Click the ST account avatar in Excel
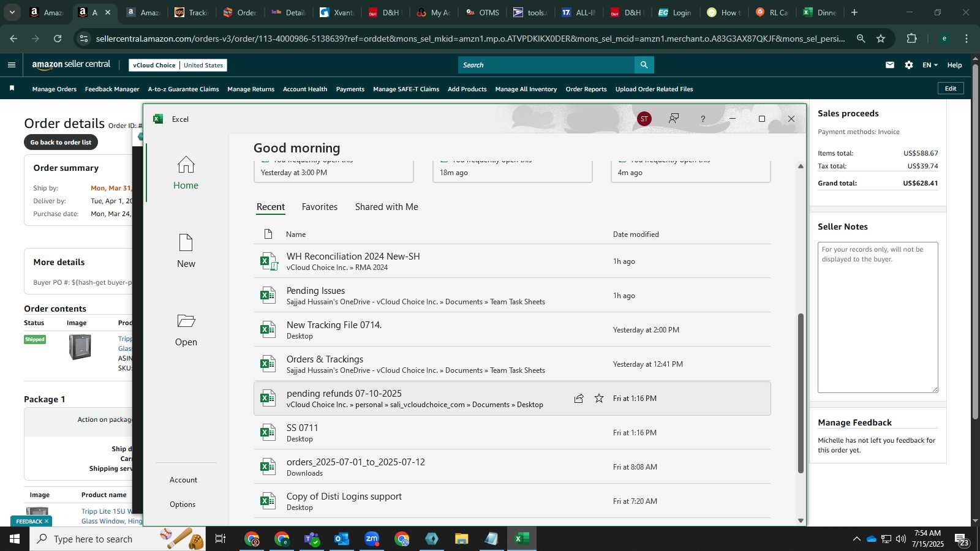Viewport: 980px width, 551px height. pyautogui.click(x=644, y=119)
